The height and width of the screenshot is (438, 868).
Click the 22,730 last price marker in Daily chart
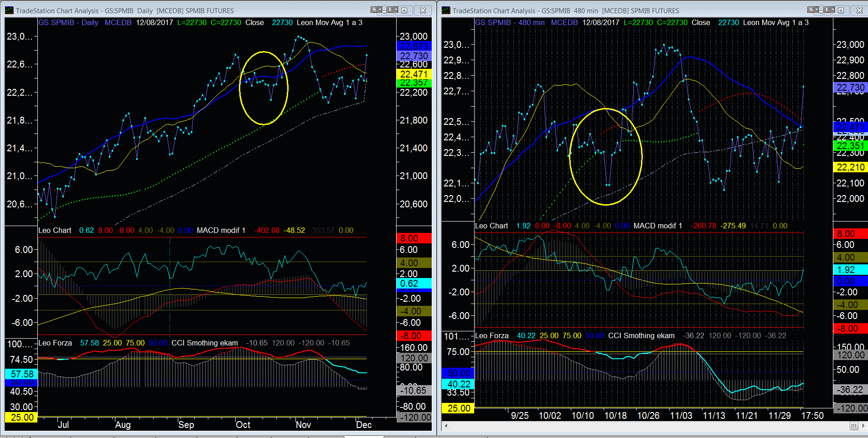[414, 56]
